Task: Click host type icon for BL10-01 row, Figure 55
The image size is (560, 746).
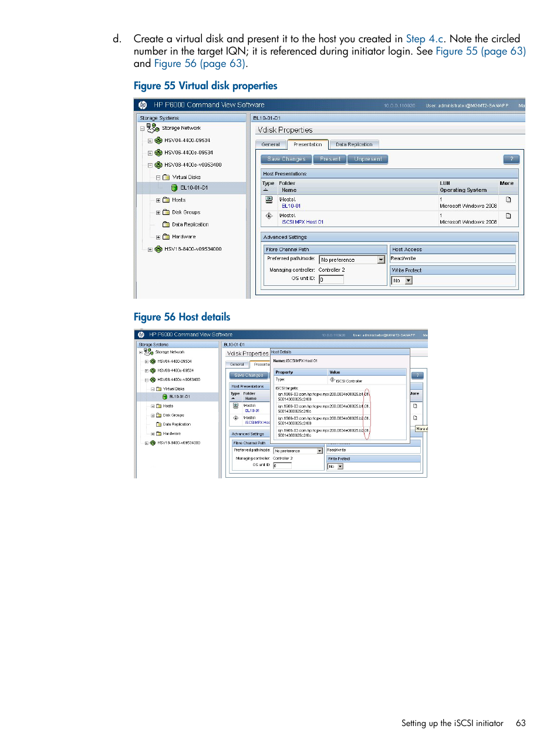Action: 269,200
